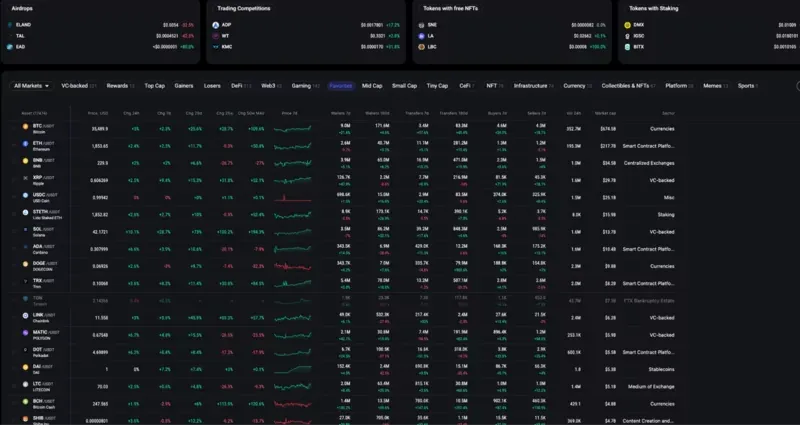Switch to the Rewards tab
The height and width of the screenshot is (425, 800).
click(120, 86)
